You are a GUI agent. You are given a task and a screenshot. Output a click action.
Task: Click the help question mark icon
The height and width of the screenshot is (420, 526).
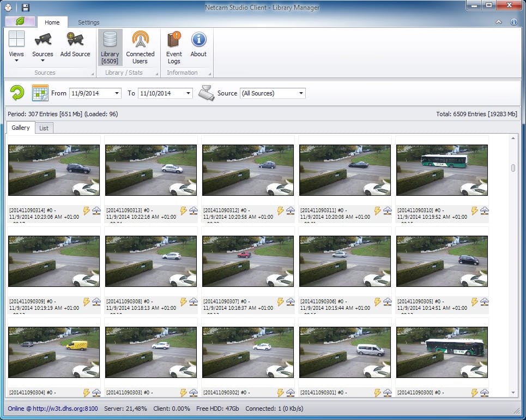coord(514,22)
